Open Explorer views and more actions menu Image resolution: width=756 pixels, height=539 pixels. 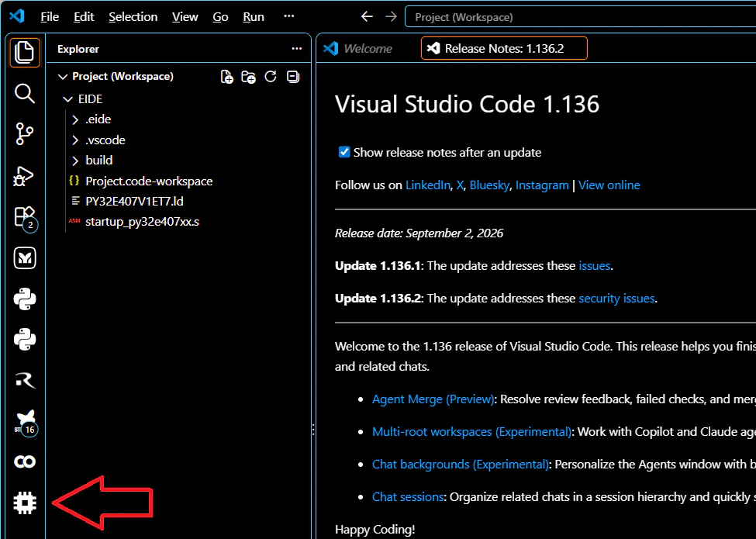pos(297,49)
